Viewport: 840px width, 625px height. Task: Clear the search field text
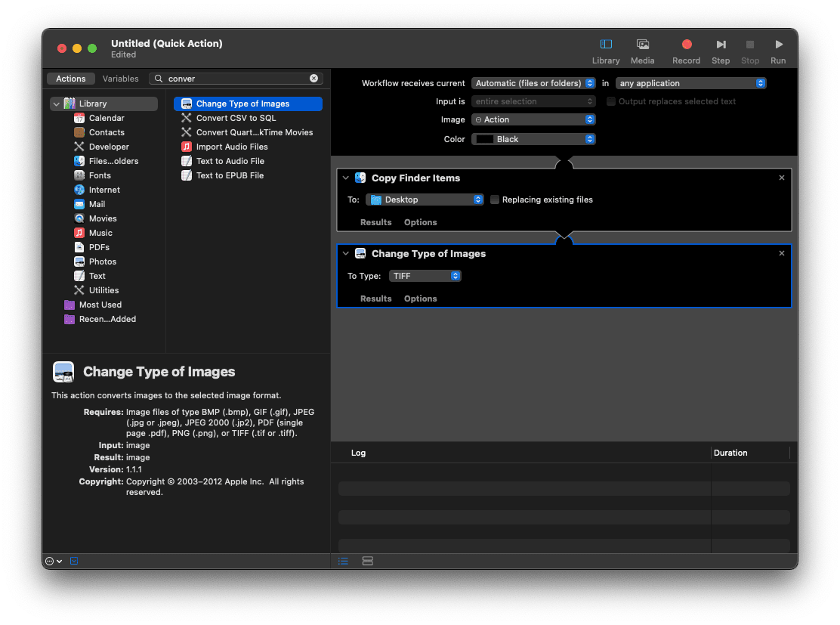314,79
